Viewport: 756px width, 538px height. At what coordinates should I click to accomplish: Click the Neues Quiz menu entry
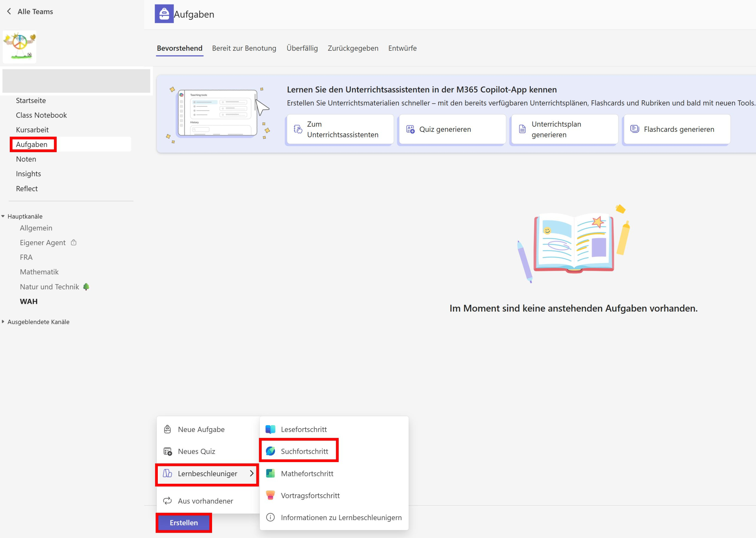196,451
